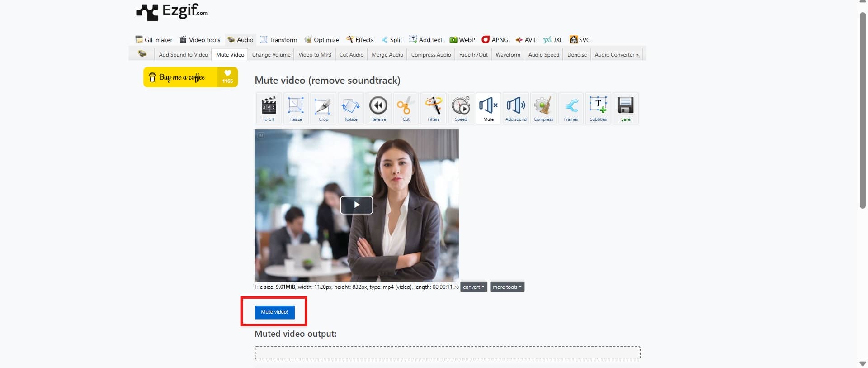Select the Speed tool icon
The image size is (868, 368).
point(461,109)
